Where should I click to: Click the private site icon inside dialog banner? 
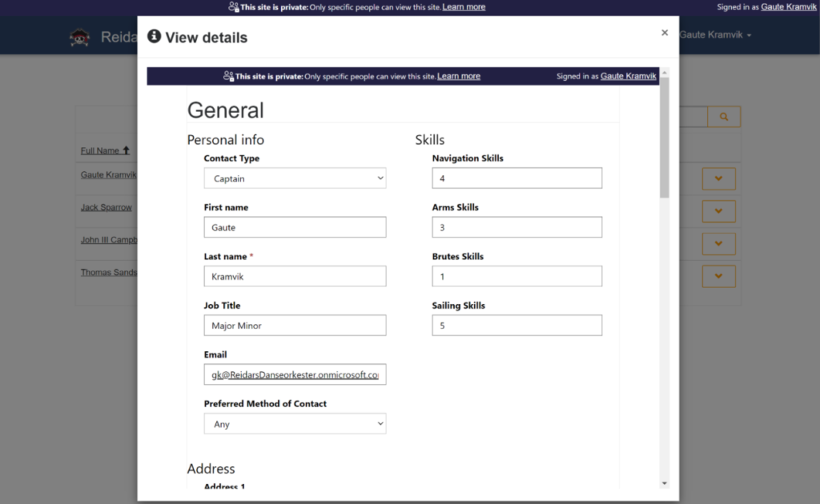tap(228, 76)
